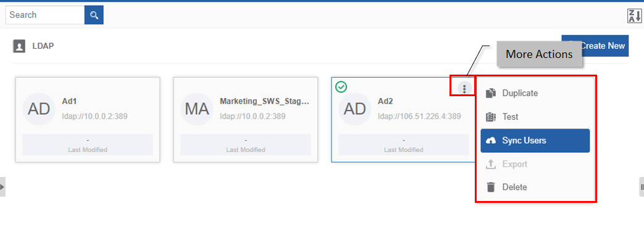Click the ldap://106.51.226.4:389 address text
The image size is (644, 230).
point(419,117)
